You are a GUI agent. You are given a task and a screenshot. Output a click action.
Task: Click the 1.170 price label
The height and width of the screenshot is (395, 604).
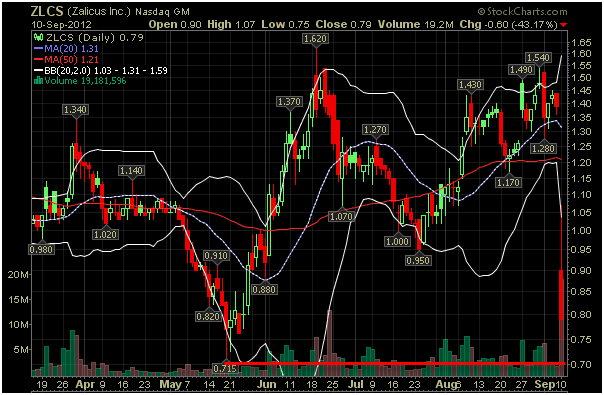[508, 182]
